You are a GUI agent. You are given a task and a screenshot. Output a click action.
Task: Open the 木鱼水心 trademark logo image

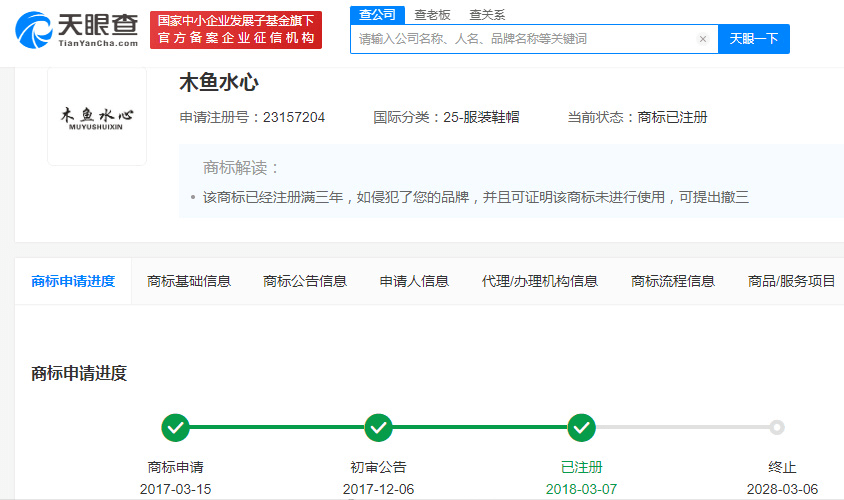click(x=97, y=116)
